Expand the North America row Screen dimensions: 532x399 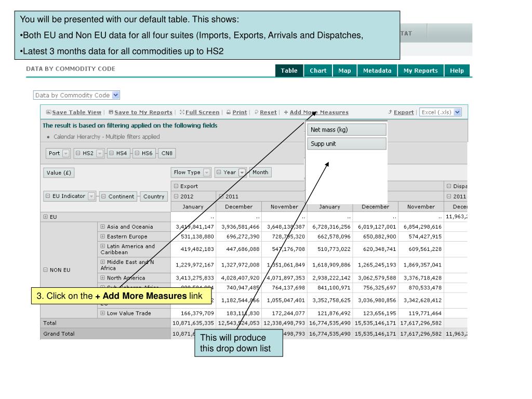(x=102, y=278)
